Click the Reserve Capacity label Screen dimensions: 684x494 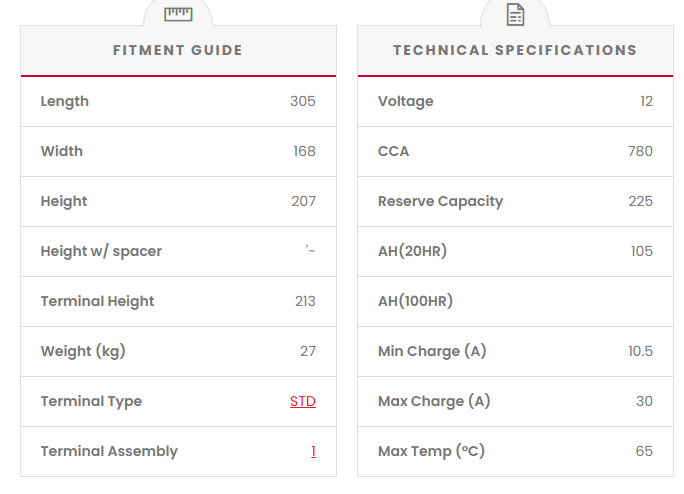click(x=440, y=201)
